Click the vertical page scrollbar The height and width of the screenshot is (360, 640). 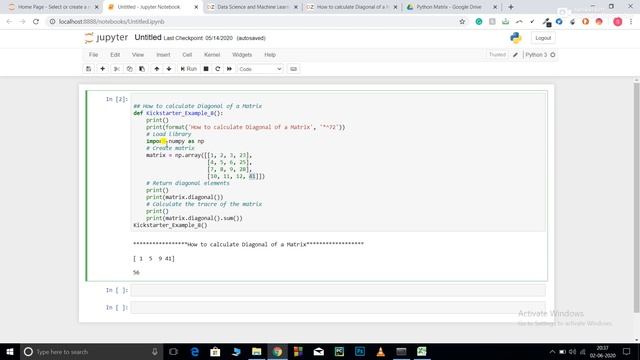coord(636,198)
